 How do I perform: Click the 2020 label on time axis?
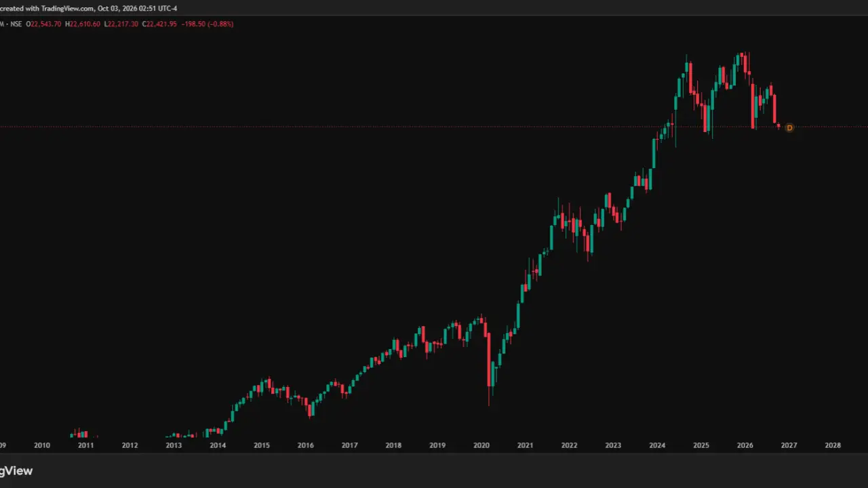coord(481,445)
